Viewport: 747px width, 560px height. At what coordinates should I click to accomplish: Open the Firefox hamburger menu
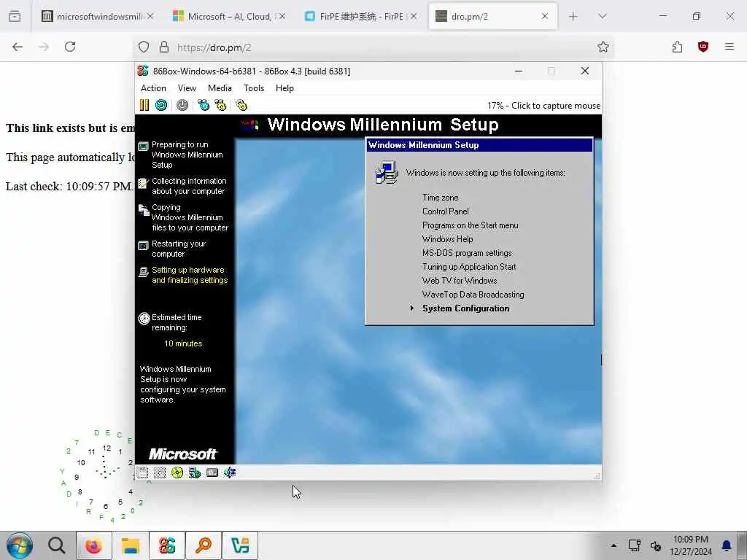click(x=729, y=47)
